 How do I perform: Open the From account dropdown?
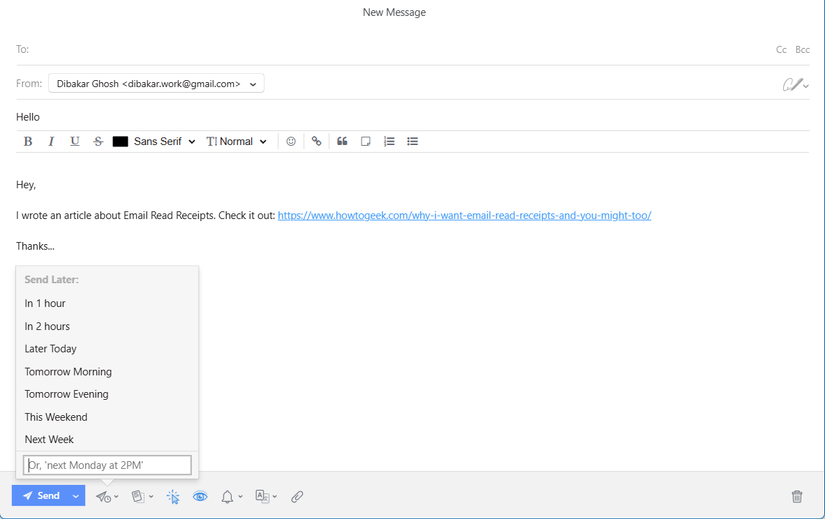point(156,84)
